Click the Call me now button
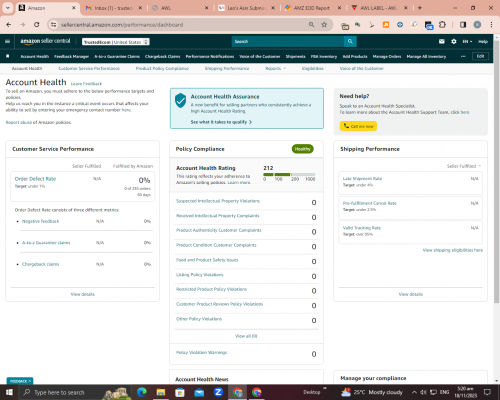Screen dimensions: 500x400 coord(358,126)
